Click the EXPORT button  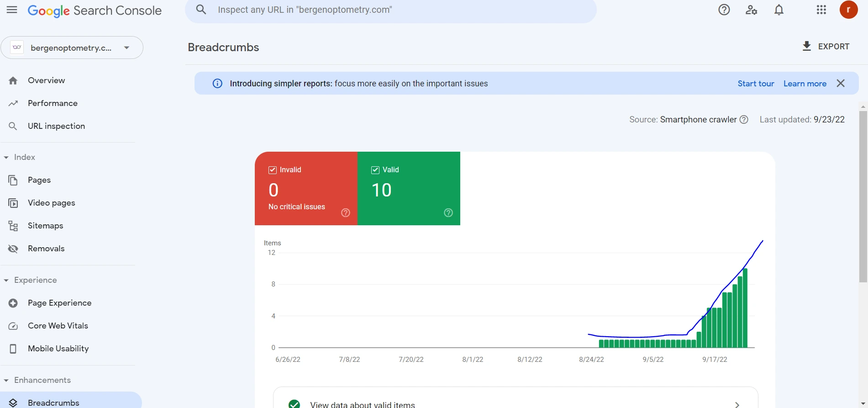[x=826, y=47]
